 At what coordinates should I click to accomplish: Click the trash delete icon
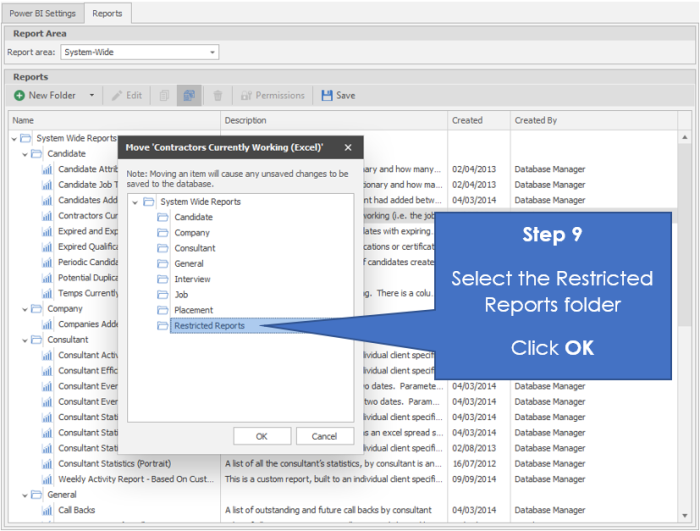point(218,96)
